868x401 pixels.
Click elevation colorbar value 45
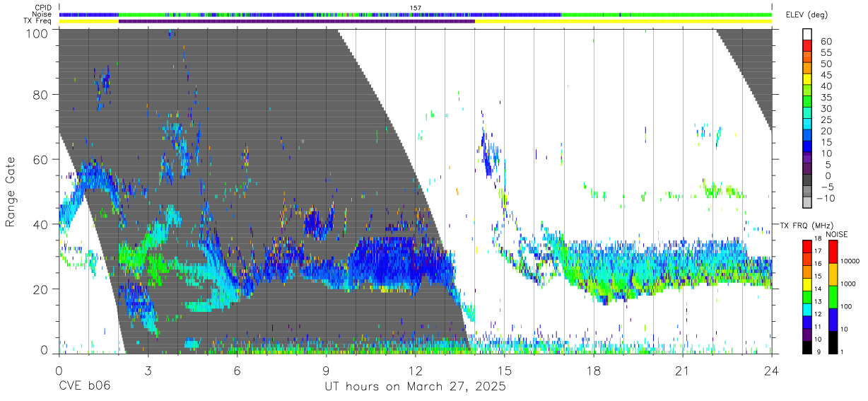pyautogui.click(x=828, y=74)
